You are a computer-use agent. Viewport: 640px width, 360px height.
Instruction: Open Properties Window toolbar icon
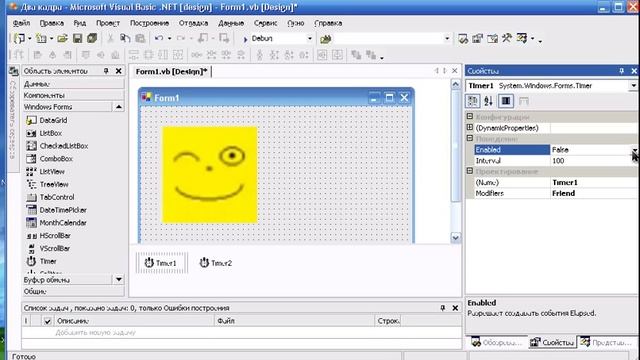[x=478, y=39]
